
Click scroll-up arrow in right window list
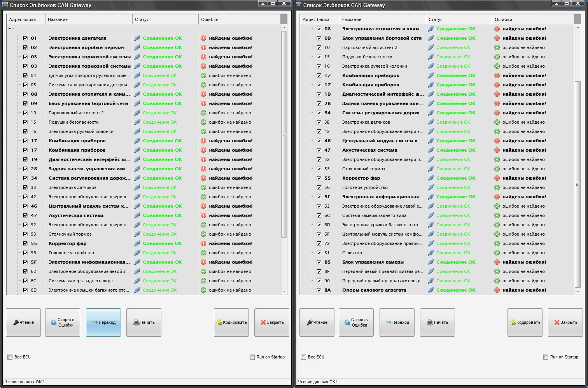(x=578, y=28)
